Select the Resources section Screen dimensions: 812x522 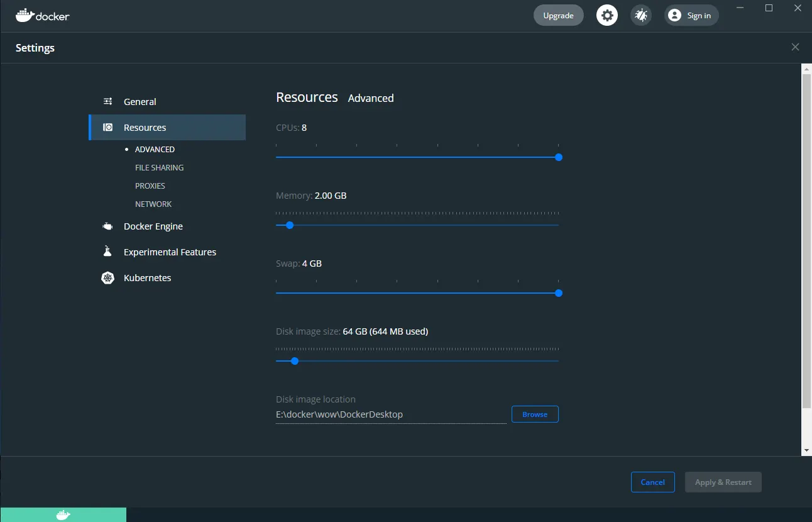pos(167,127)
